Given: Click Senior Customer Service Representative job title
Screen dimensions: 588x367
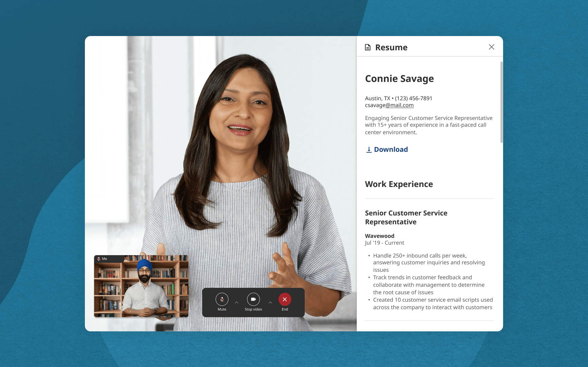Looking at the screenshot, I should click(406, 217).
